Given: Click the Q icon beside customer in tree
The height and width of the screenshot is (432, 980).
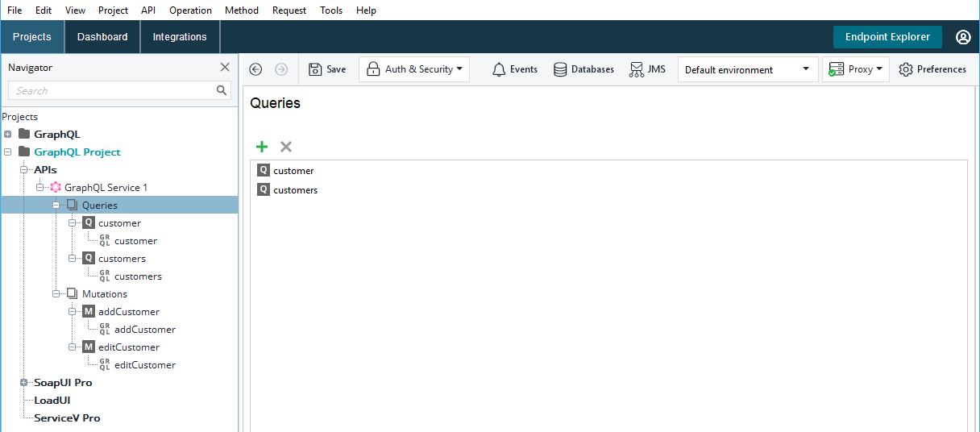Looking at the screenshot, I should pos(89,223).
